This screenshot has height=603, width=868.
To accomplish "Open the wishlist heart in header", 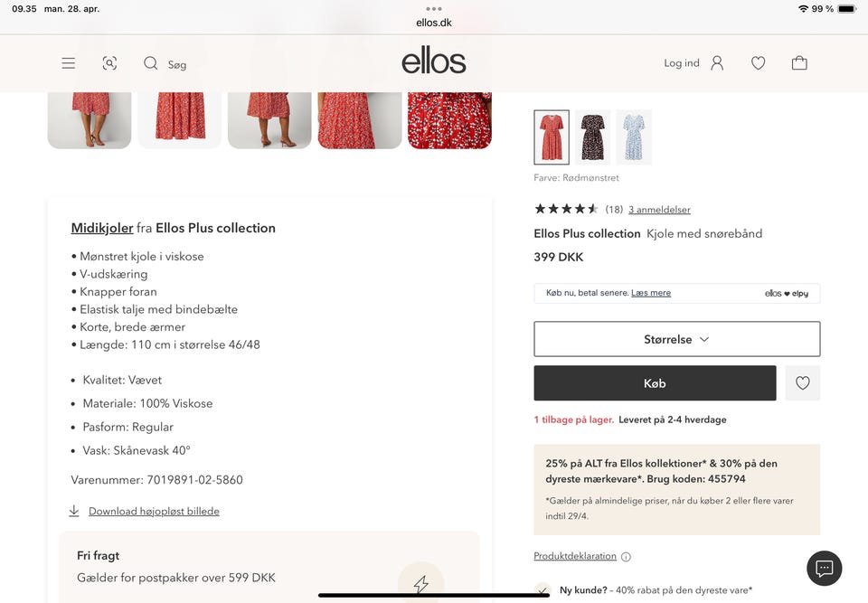I will point(758,63).
